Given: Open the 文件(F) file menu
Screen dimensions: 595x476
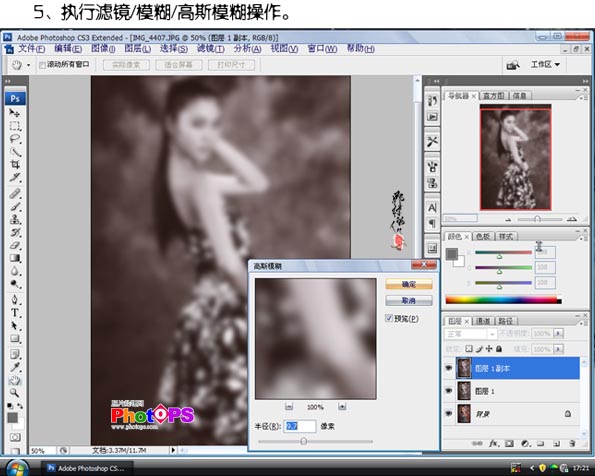Looking at the screenshot, I should pos(32,49).
